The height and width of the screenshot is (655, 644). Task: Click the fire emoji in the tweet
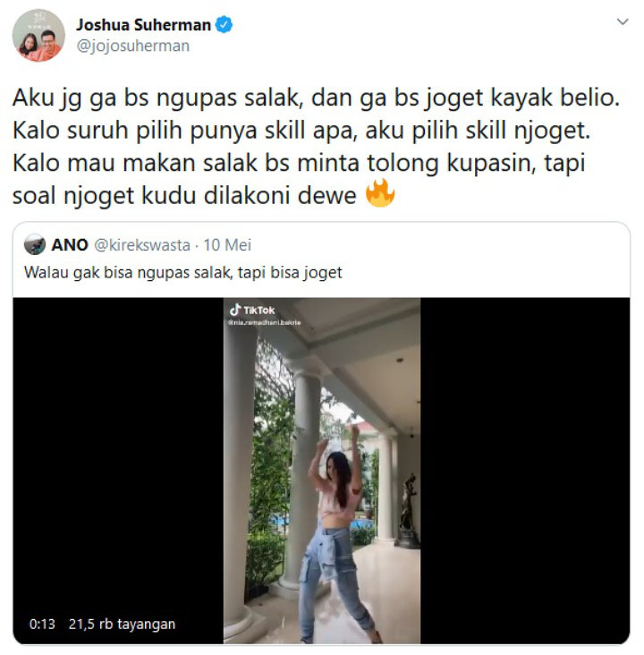coord(379,193)
